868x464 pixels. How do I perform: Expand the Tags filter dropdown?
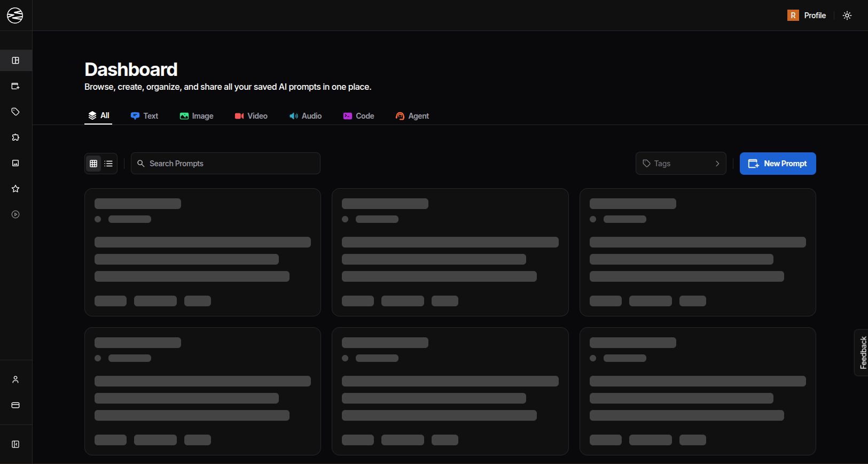(x=681, y=164)
